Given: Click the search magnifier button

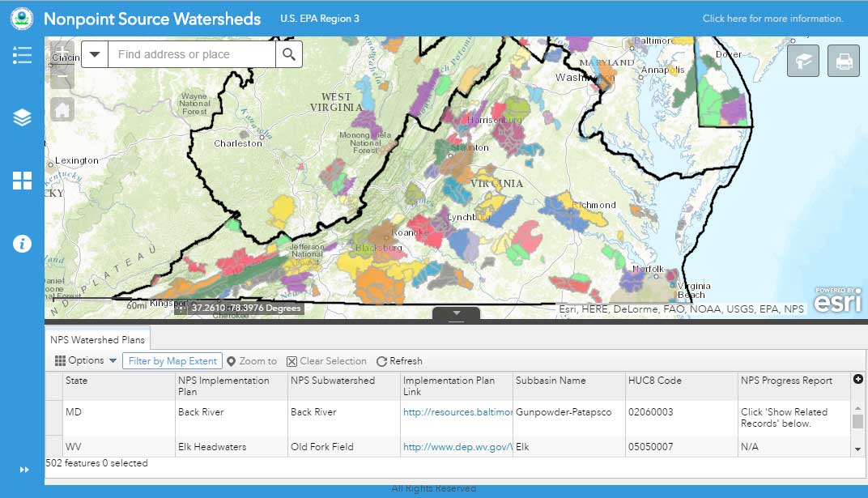Looking at the screenshot, I should (289, 54).
